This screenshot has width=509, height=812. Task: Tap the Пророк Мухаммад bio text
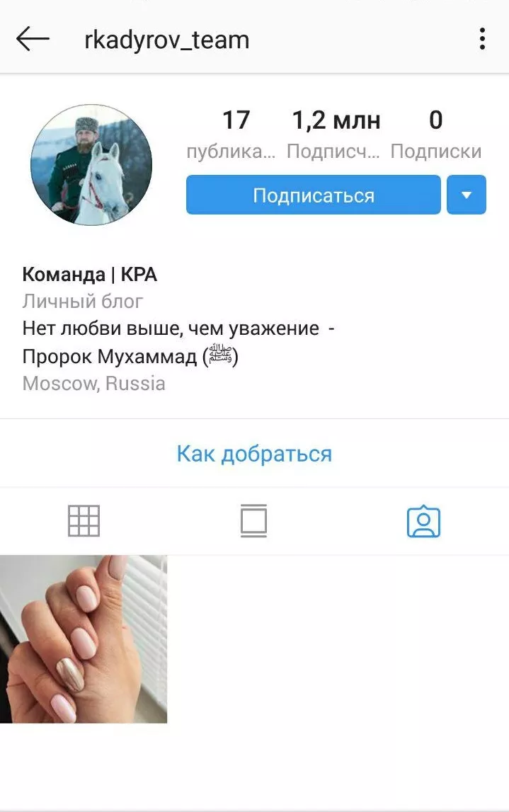tap(110, 357)
